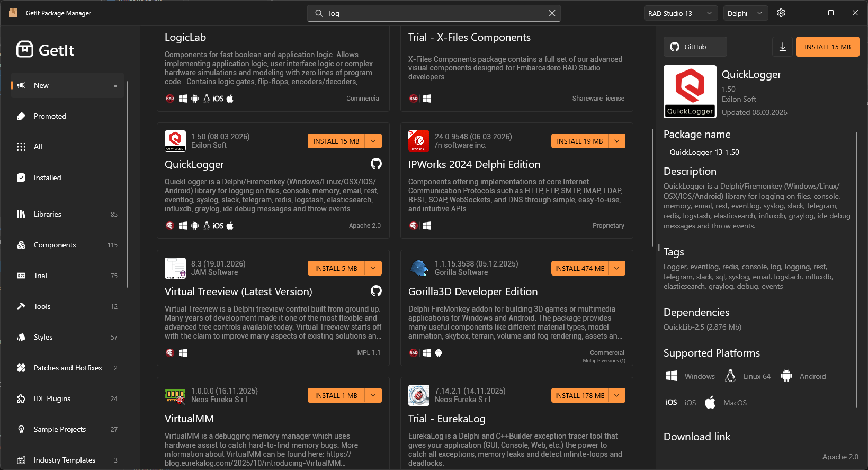The width and height of the screenshot is (868, 470).
Task: View Installed packages
Action: 67,178
